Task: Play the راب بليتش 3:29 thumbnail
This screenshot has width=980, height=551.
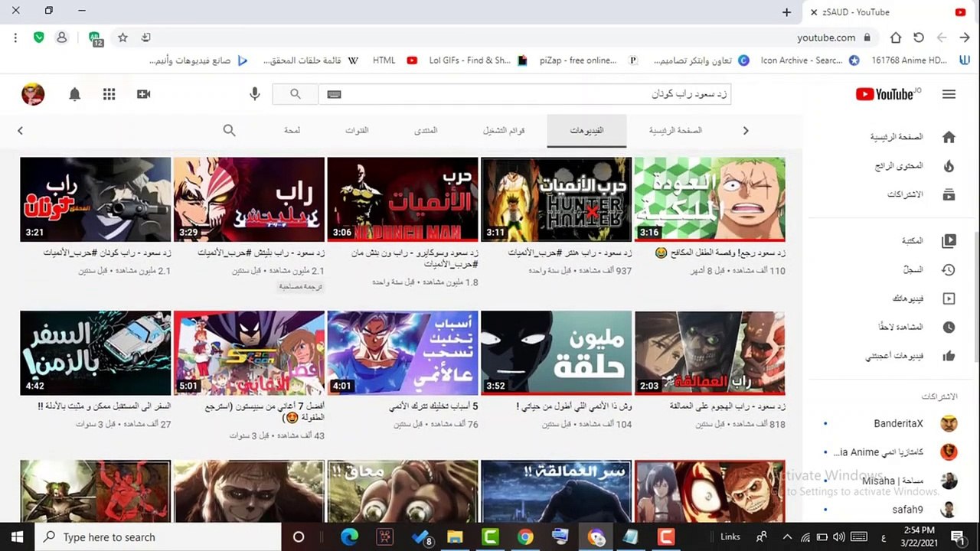Action: pos(250,199)
